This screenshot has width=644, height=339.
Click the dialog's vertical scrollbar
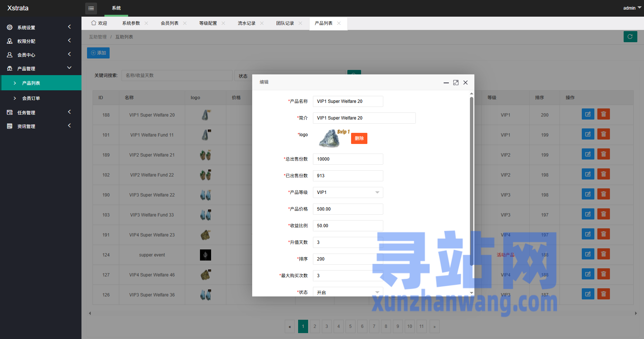471,181
